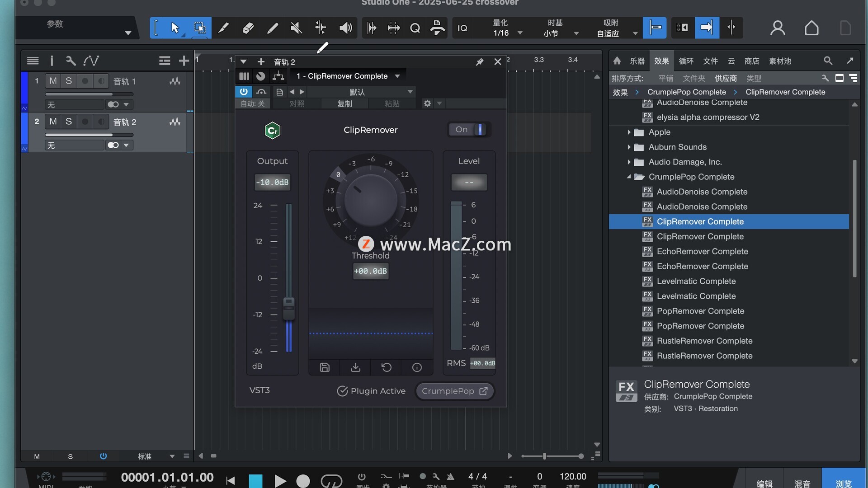Expand the Audio Damage, Inc. folder
The width and height of the screenshot is (868, 488).
tap(628, 162)
